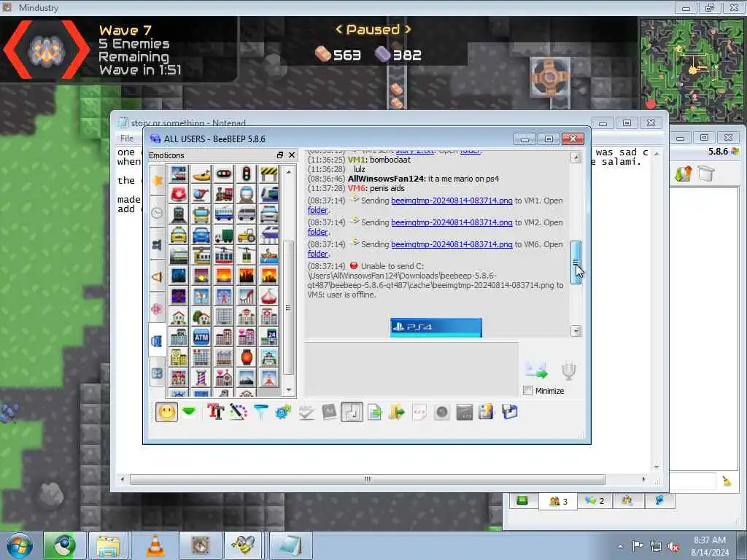Open chat settings gear icon

283,412
